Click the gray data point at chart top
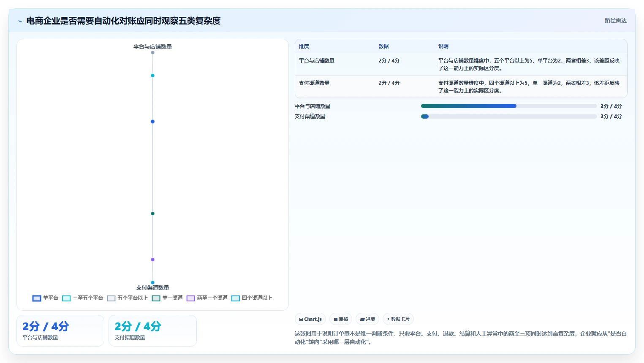644x363 pixels. (152, 53)
